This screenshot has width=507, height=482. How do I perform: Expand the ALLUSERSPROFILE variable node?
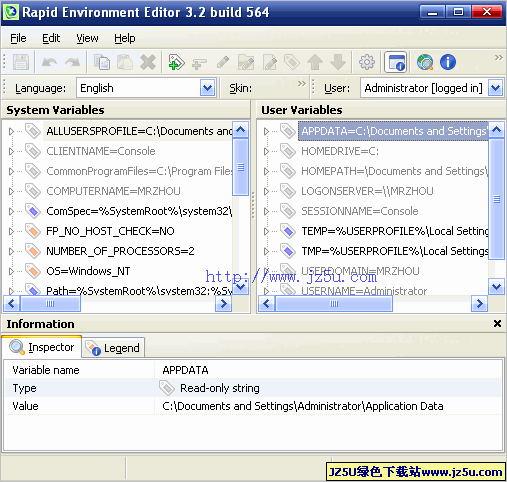[11, 131]
